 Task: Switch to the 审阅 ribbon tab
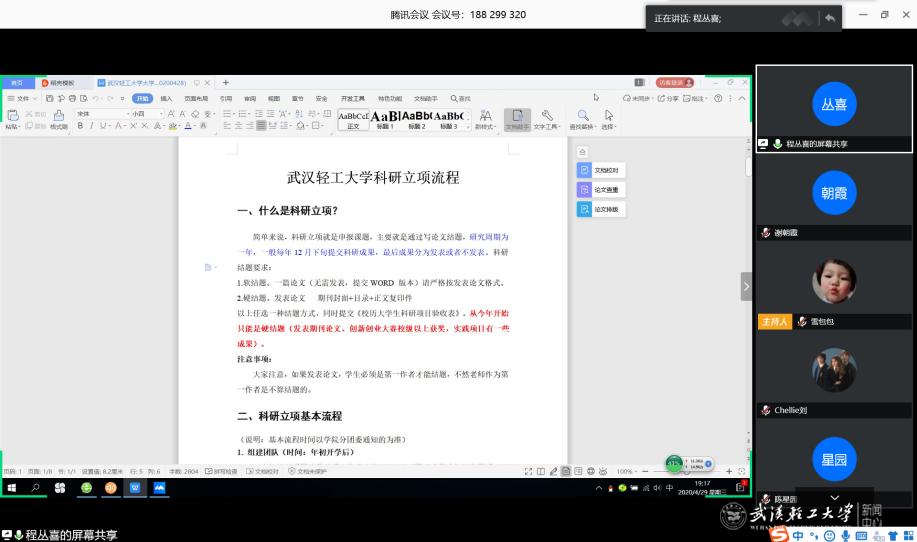click(250, 98)
